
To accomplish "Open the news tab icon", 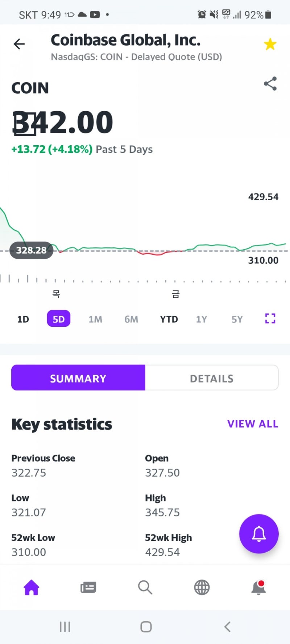I will [x=88, y=587].
